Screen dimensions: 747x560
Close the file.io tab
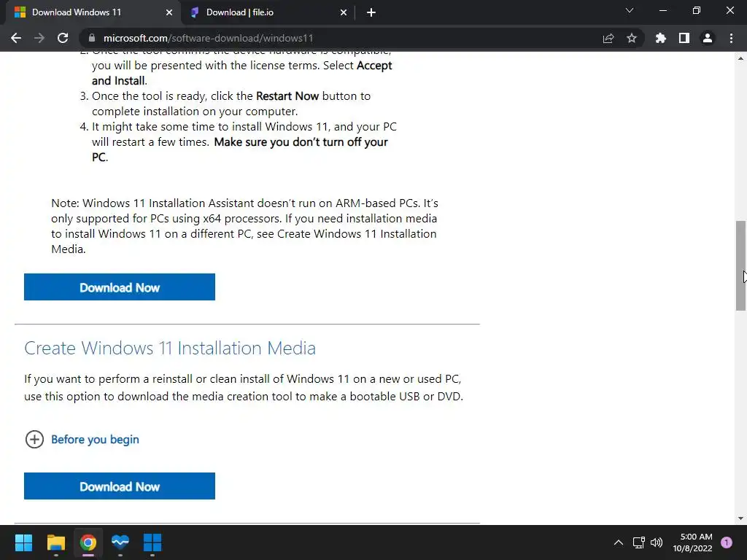pyautogui.click(x=344, y=12)
